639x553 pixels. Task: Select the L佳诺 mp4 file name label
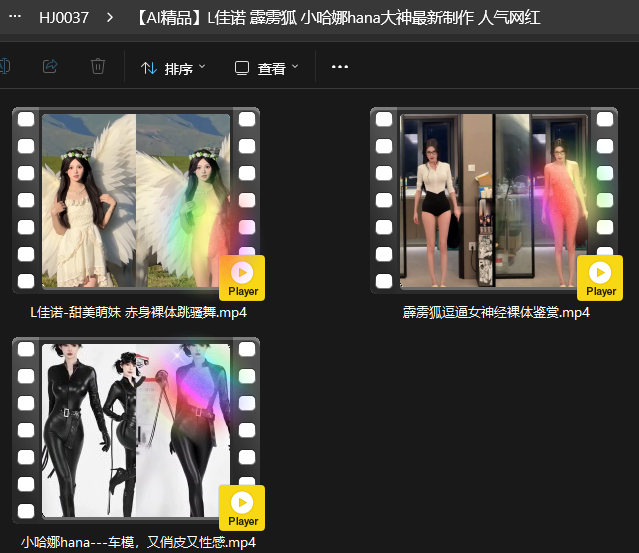click(x=139, y=312)
